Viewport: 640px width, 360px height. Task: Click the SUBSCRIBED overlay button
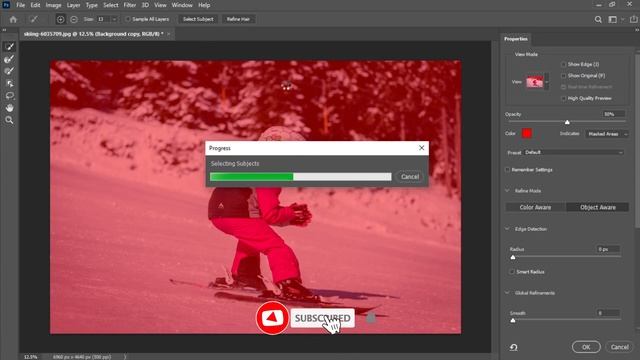pyautogui.click(x=322, y=318)
